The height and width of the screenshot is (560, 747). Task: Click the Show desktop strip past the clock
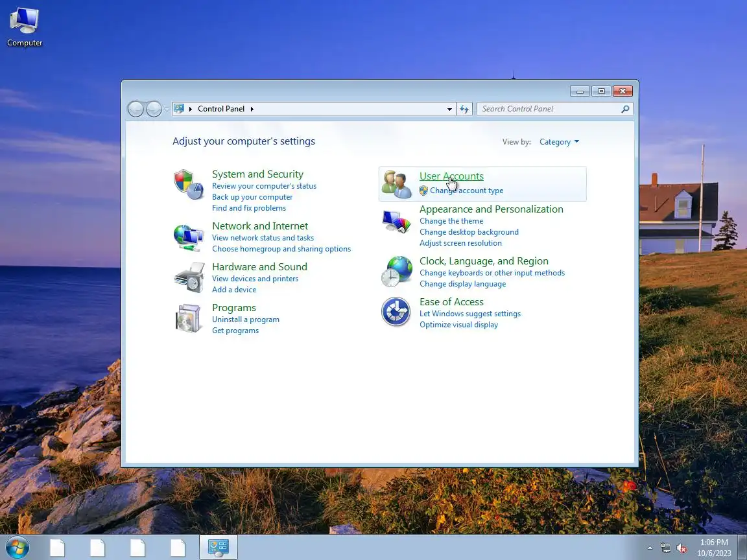(742, 548)
